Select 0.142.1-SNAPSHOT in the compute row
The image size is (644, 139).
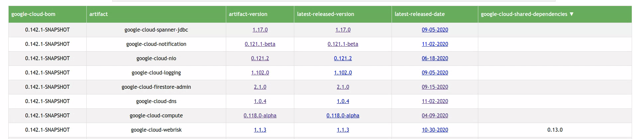tap(47, 115)
